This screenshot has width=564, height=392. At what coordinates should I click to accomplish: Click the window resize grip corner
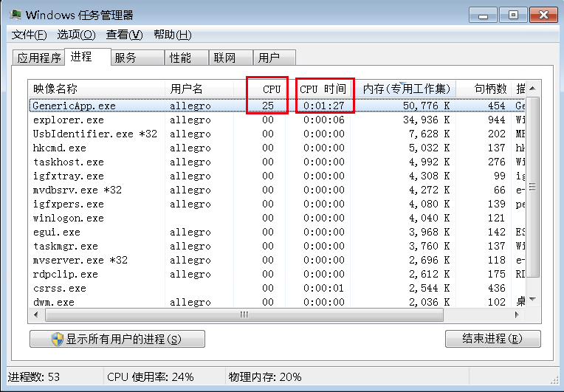554,379
